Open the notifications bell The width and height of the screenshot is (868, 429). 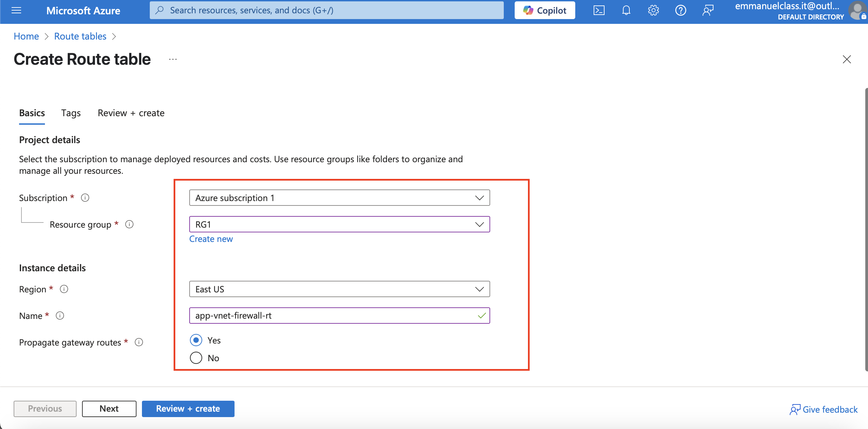tap(626, 11)
